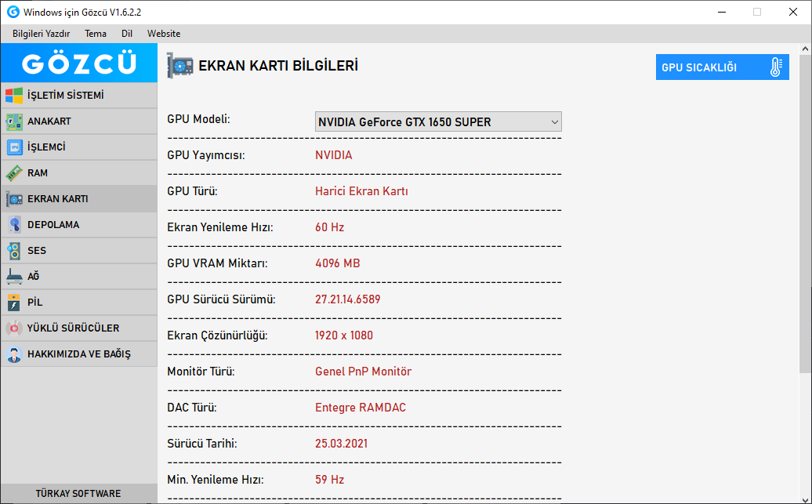Click the Ekran Kartı Bilgileri heading
Image resolution: width=812 pixels, height=504 pixels.
[x=278, y=66]
